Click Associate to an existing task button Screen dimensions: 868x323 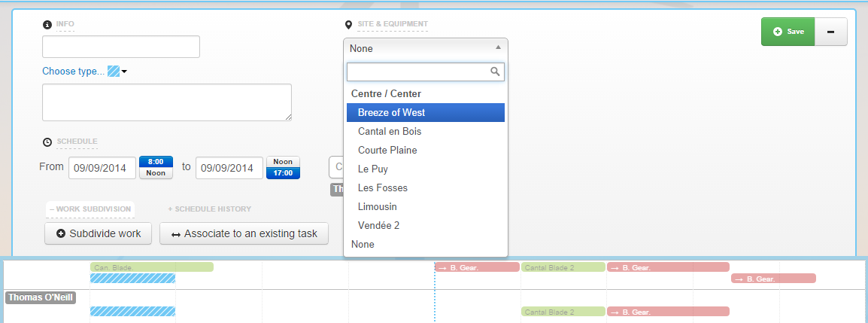[x=244, y=233]
